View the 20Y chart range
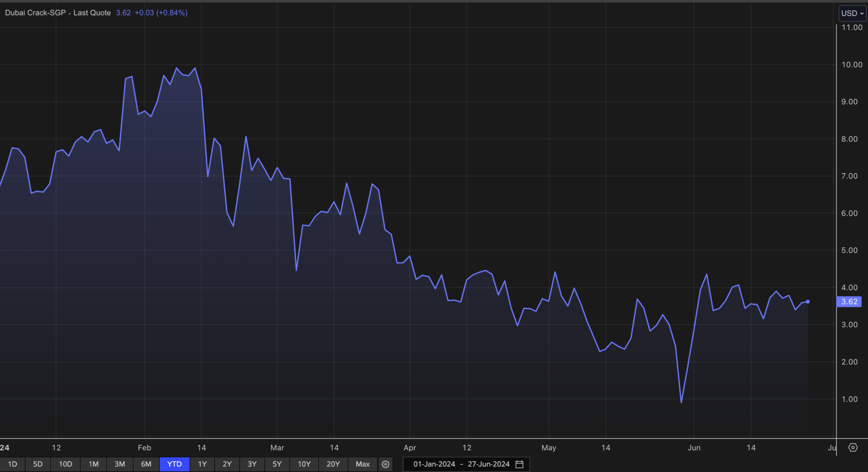Image resolution: width=868 pixels, height=472 pixels. (333, 464)
